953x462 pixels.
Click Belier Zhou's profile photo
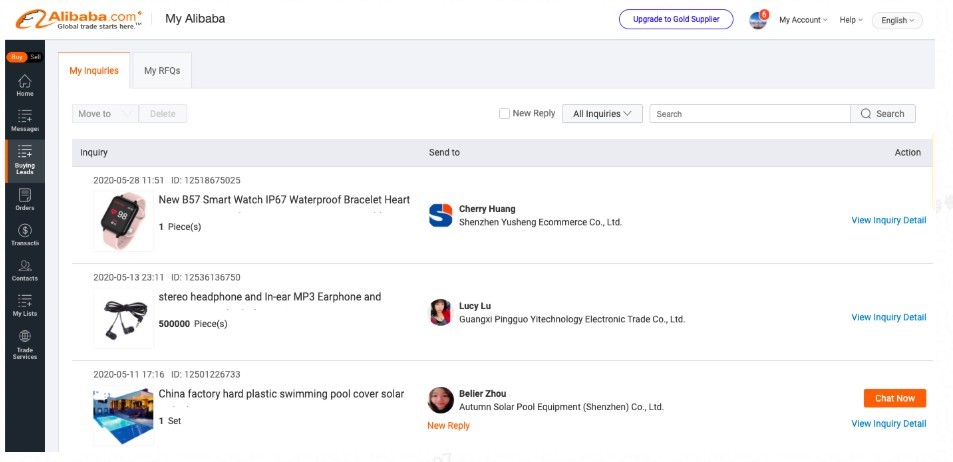tap(441, 401)
